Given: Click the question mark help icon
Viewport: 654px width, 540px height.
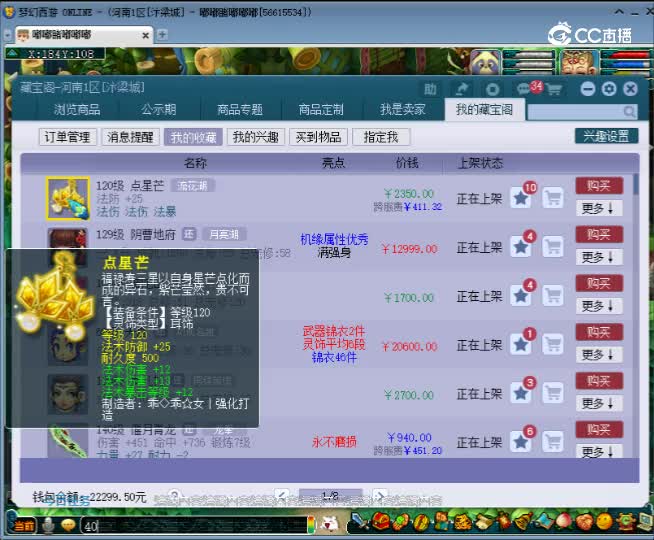Looking at the screenshot, I should click(x=175, y=495).
